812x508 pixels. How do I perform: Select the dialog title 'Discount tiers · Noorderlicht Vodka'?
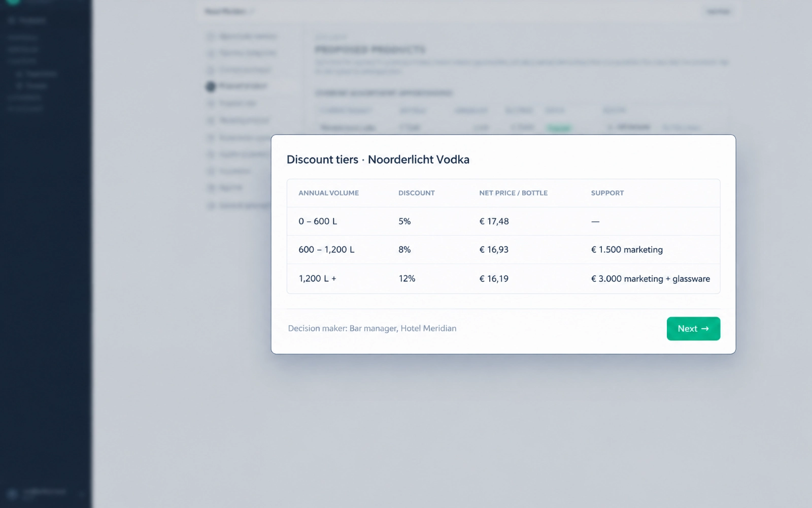378,160
